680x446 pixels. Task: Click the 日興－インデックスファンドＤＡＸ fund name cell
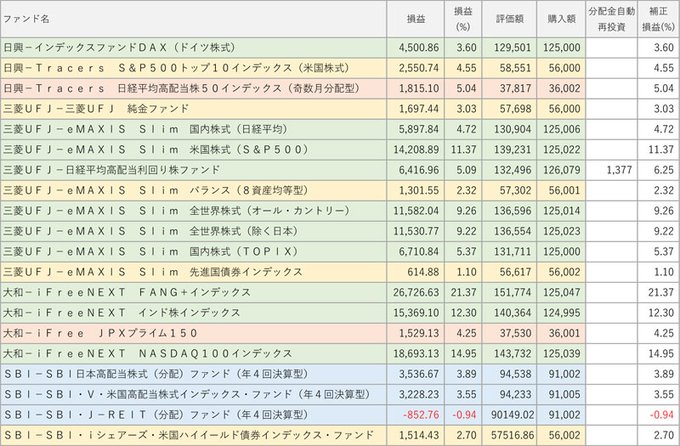[x=193, y=48]
